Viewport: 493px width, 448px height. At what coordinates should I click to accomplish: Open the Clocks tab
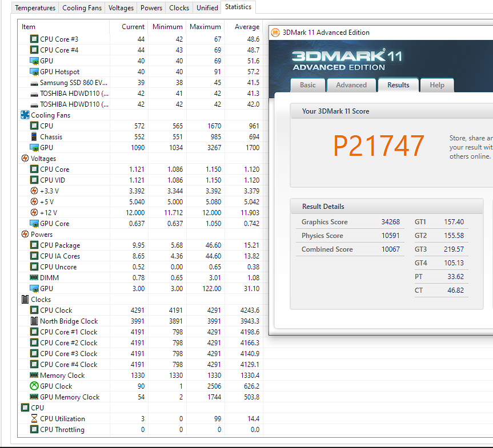point(179,8)
